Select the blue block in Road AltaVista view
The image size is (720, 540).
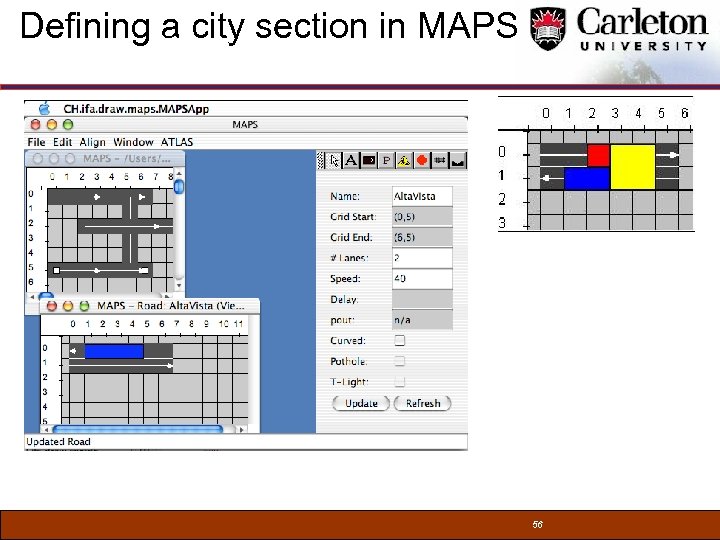coord(114,351)
